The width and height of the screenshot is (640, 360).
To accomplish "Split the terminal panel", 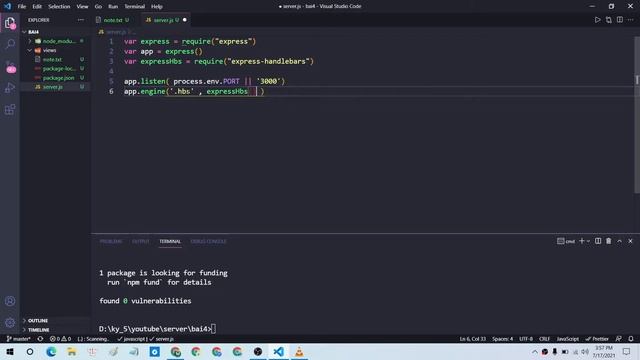I will pyautogui.click(x=598, y=241).
